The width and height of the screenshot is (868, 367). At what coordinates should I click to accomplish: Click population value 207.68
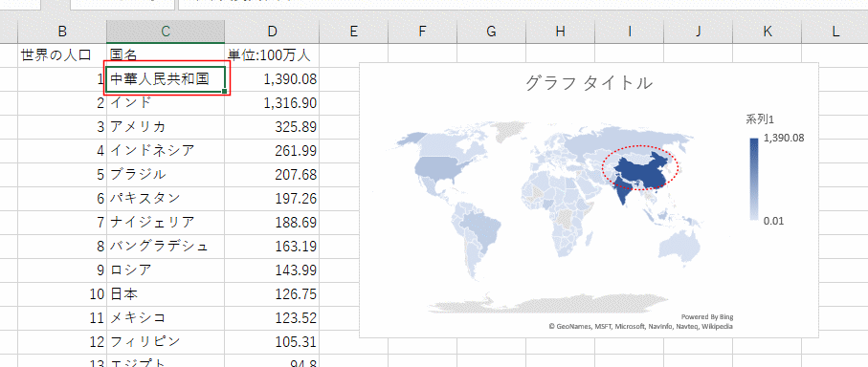point(272,175)
